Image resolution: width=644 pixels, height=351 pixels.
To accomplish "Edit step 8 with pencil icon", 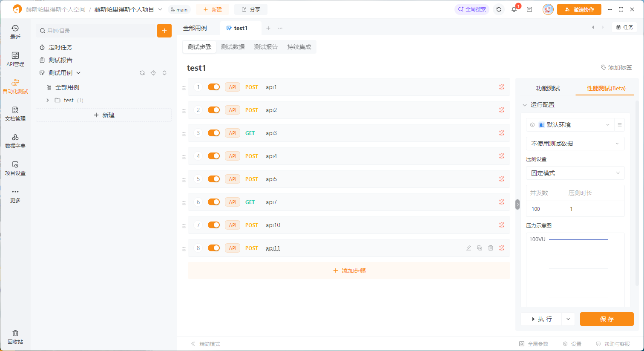I will 469,248.
